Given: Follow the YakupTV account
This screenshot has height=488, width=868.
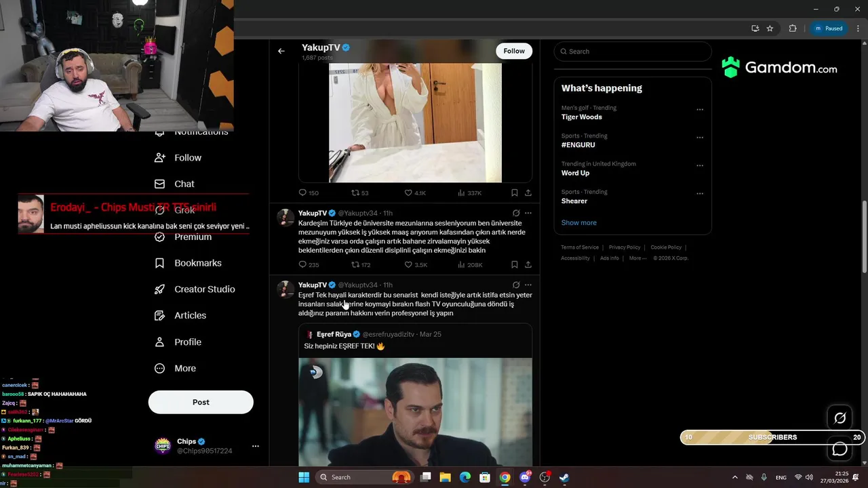Looking at the screenshot, I should pos(514,51).
